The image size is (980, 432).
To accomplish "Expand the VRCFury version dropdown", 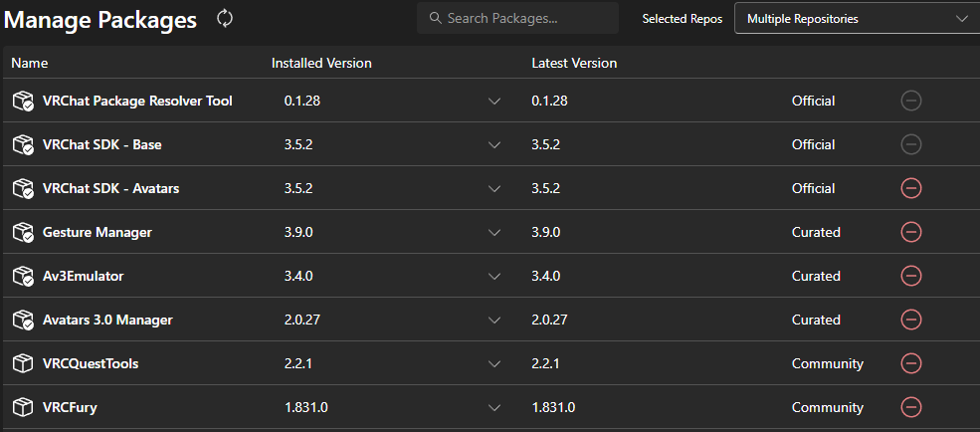I will 494,407.
